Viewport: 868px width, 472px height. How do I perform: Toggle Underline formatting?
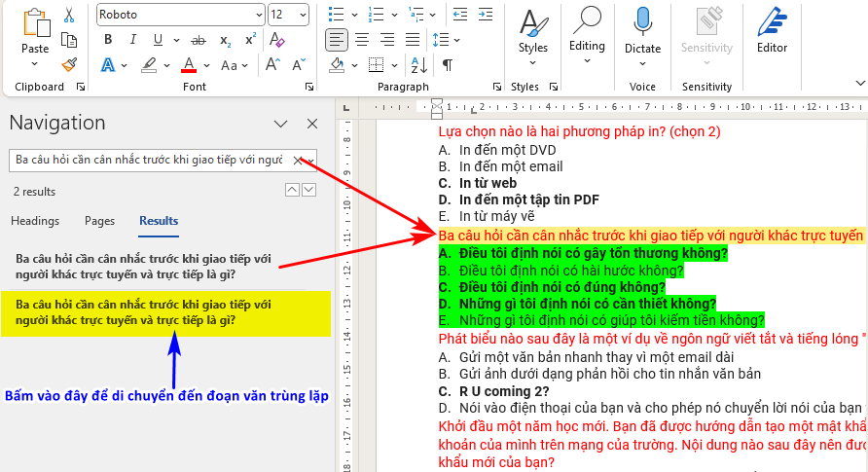pos(159,39)
